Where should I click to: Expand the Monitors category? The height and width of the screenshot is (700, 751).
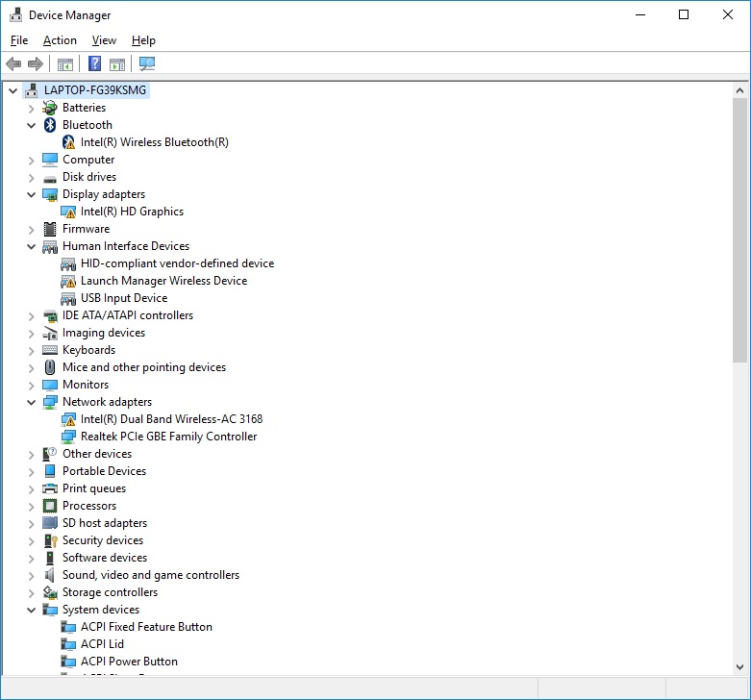[31, 385]
